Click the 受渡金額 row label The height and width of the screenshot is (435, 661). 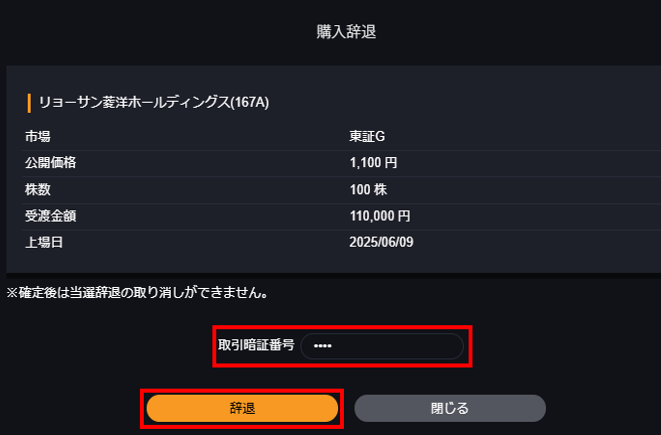pyautogui.click(x=51, y=216)
